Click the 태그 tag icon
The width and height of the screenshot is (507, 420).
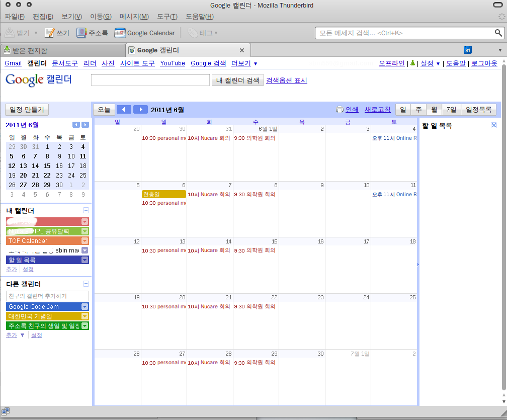192,33
